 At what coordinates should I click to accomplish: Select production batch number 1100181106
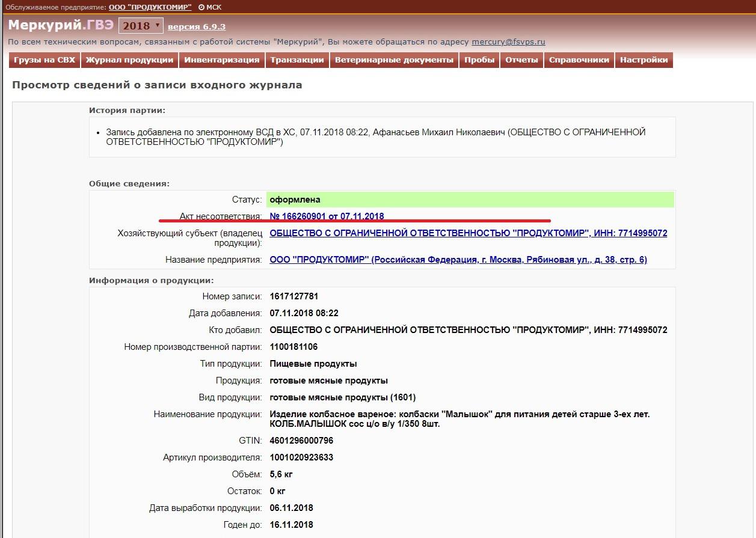click(x=294, y=347)
